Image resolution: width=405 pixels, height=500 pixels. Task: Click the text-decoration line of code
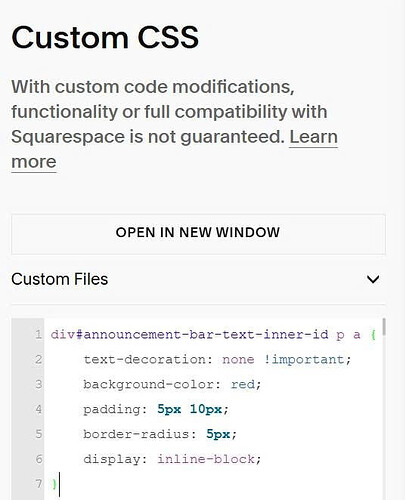[217, 360]
